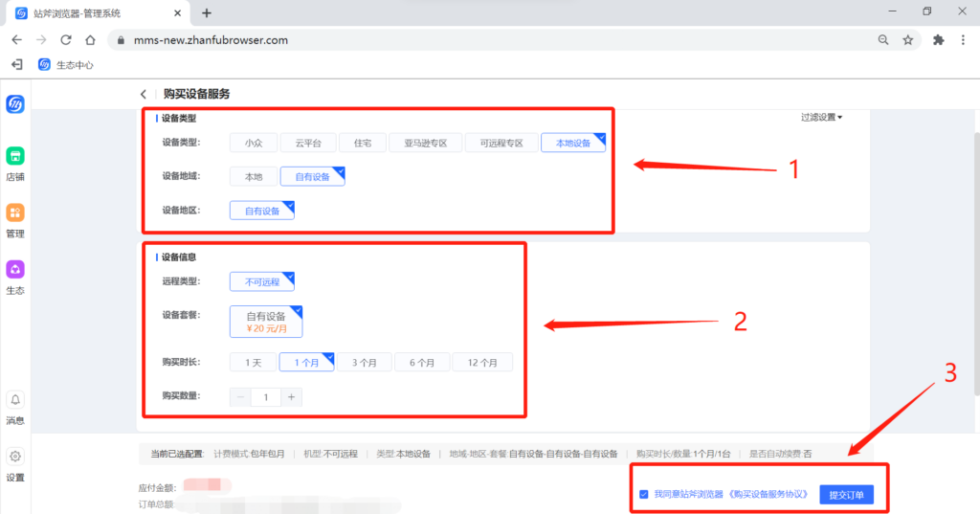
Task: Increase purchase quantity with plus button
Action: click(x=291, y=397)
